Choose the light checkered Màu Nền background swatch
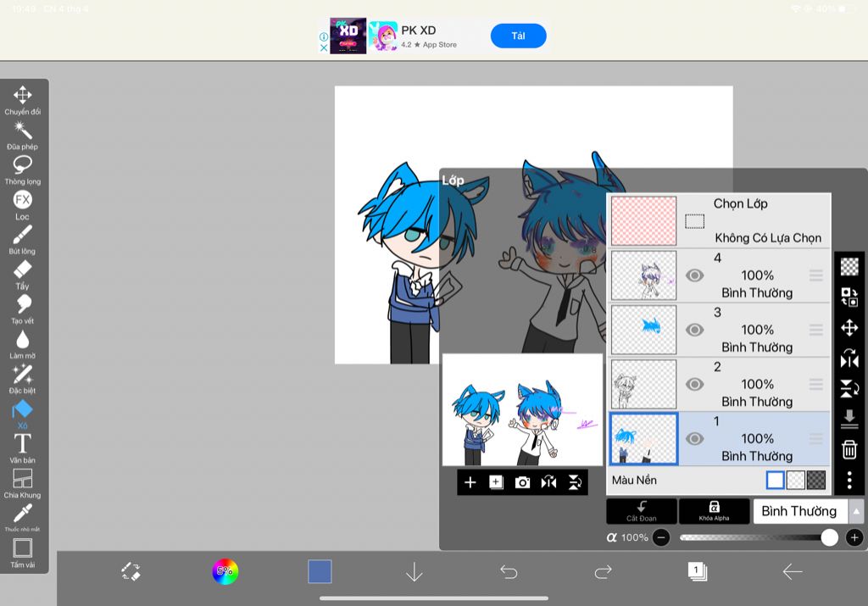 [x=795, y=480]
